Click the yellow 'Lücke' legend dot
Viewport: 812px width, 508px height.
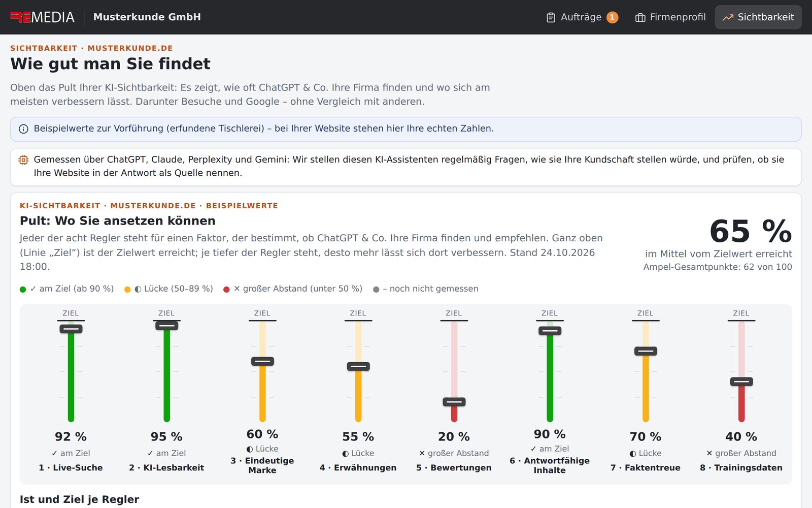127,290
